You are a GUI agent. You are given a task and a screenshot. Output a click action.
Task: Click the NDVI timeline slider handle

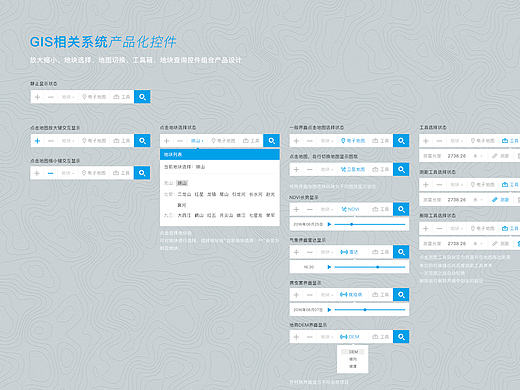(x=351, y=224)
